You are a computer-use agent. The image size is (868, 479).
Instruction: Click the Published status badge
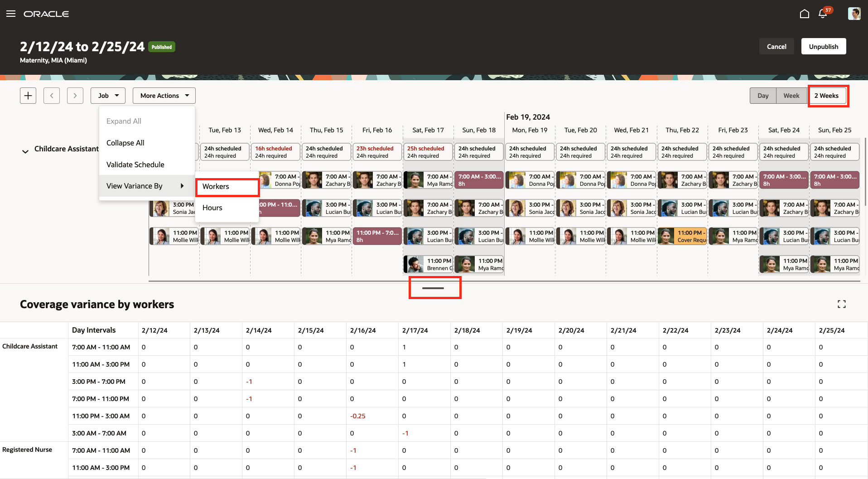pos(162,47)
